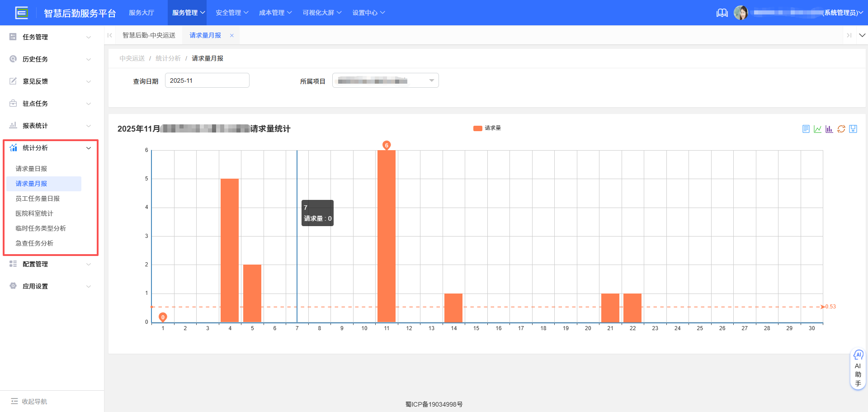Click the 智慧后勤服务平台 logo icon
This screenshot has width=868, height=412.
pos(21,12)
